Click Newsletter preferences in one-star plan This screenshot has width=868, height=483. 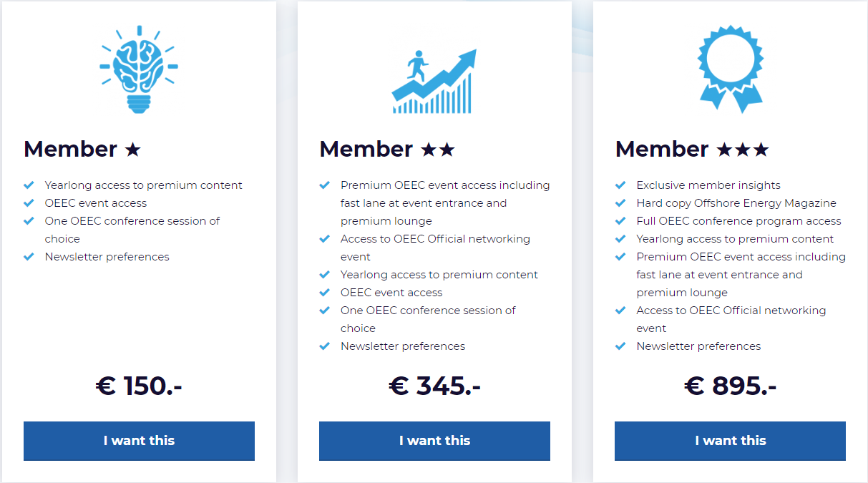point(107,257)
